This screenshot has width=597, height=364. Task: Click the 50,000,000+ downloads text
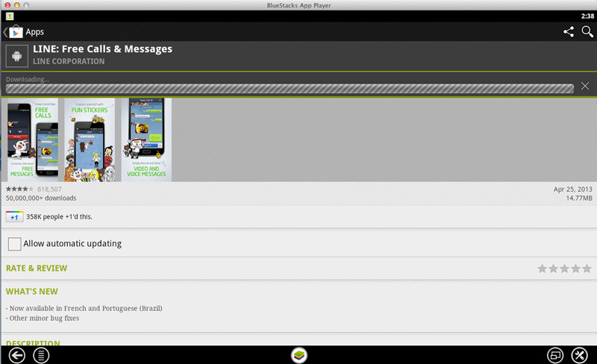41,198
